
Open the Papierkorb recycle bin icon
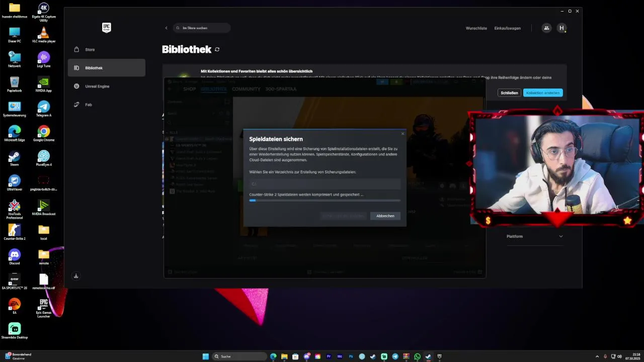click(14, 84)
